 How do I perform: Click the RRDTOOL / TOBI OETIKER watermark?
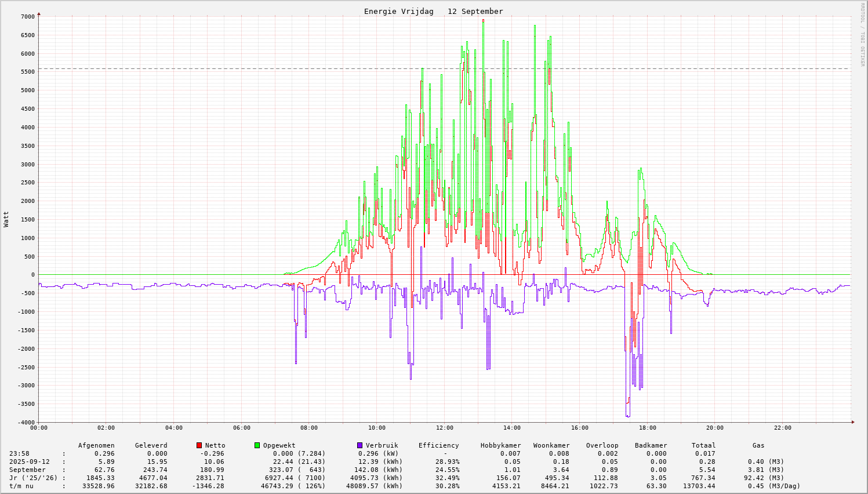coord(862,34)
